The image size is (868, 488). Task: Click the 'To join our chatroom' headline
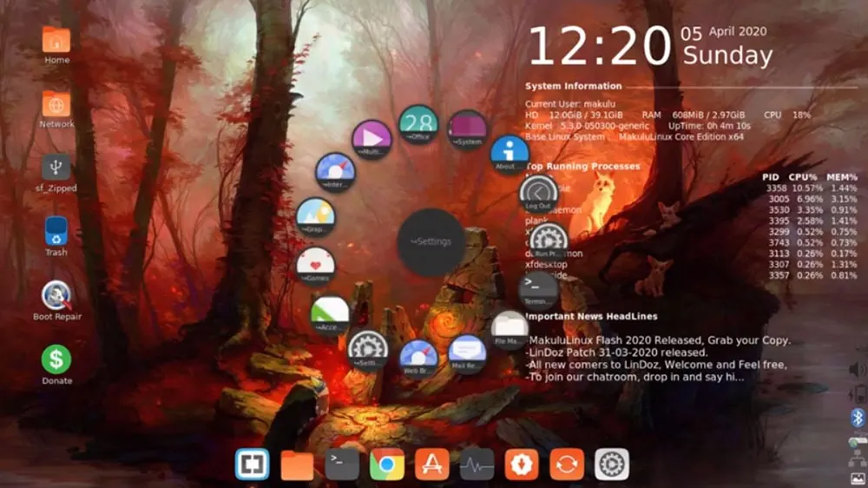(x=635, y=377)
